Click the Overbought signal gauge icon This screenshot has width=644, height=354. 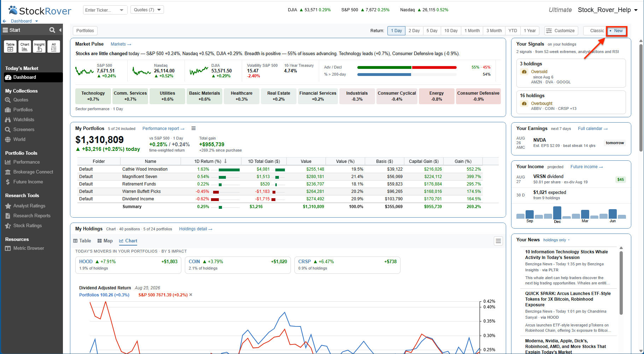pos(524,104)
